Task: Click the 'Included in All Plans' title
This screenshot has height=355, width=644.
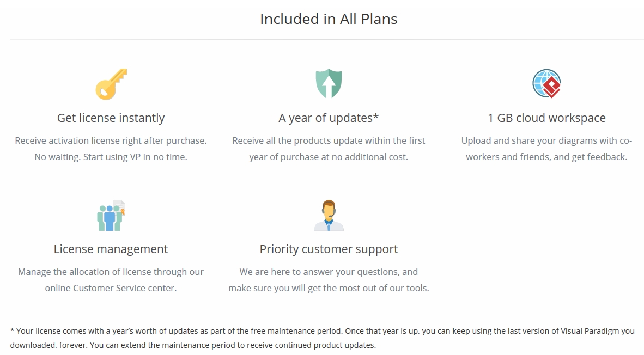Action: click(x=329, y=19)
